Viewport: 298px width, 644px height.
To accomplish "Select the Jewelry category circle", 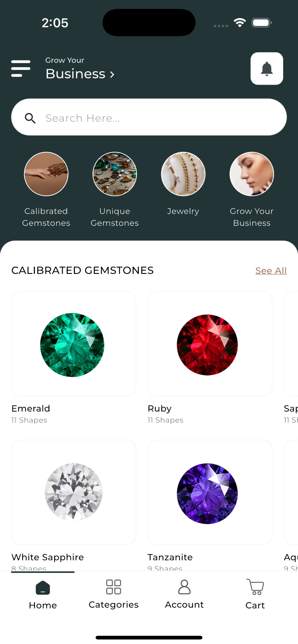I will pos(183,174).
